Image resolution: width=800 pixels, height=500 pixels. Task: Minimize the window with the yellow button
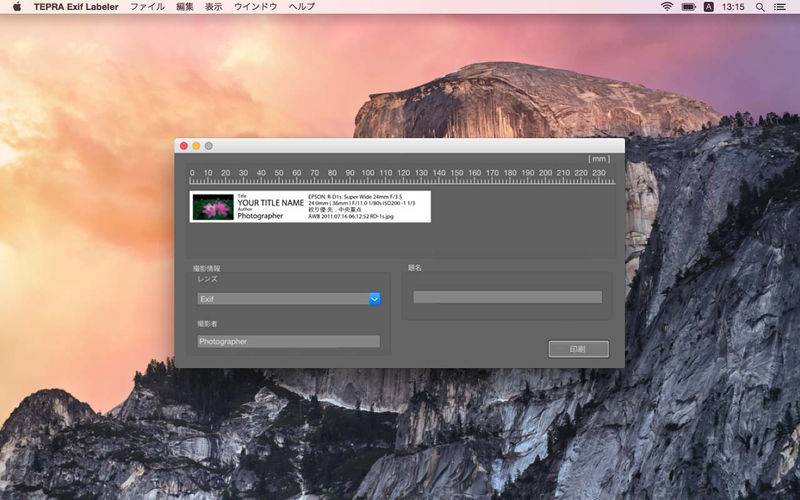point(196,146)
